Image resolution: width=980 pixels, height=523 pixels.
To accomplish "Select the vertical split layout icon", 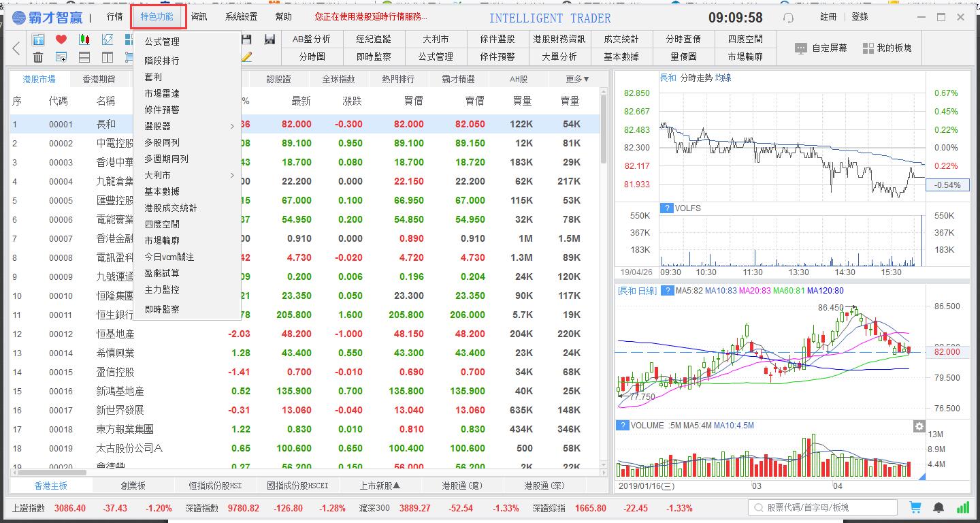I will [108, 57].
